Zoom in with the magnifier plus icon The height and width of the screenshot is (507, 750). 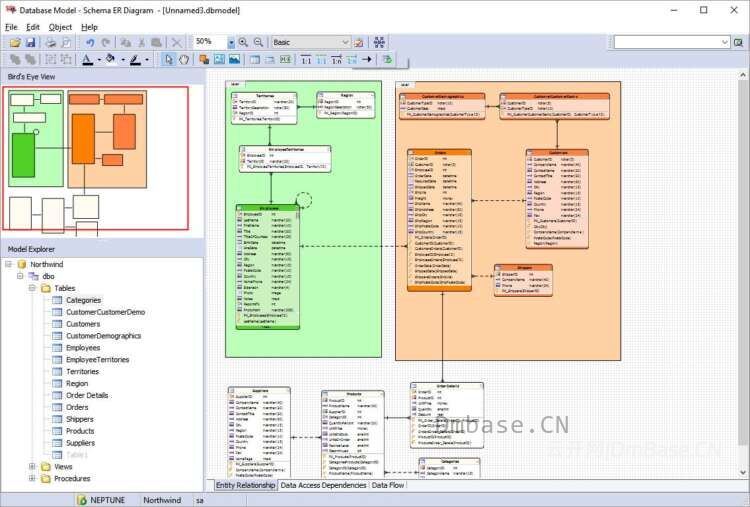(243, 43)
